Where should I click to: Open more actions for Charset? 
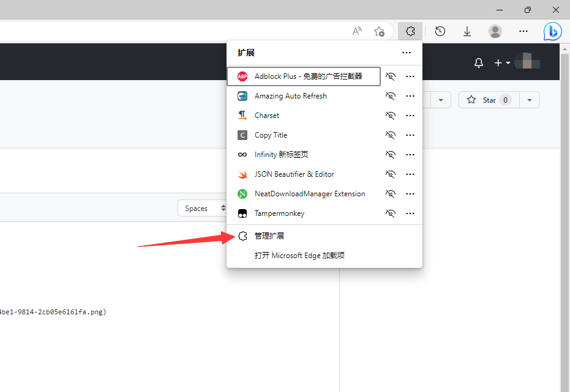[x=410, y=116]
